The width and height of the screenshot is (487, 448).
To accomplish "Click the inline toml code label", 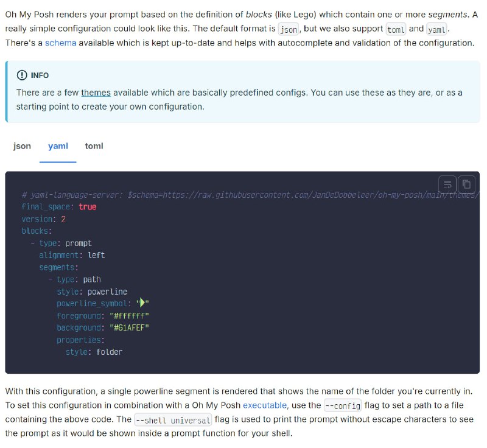I will click(396, 29).
